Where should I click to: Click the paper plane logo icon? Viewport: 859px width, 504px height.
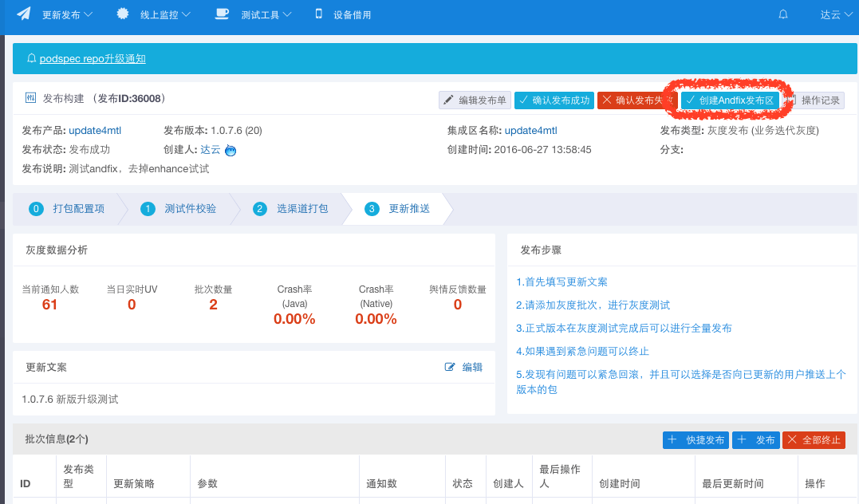point(24,14)
